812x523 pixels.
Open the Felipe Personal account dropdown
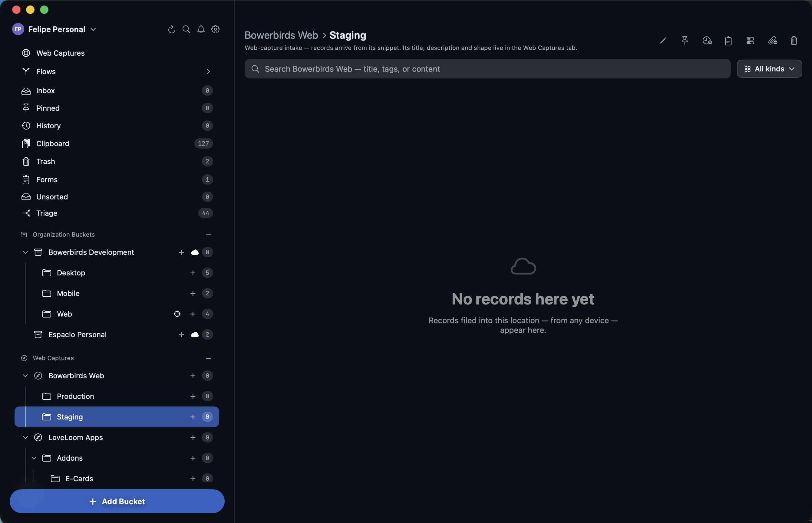point(54,30)
